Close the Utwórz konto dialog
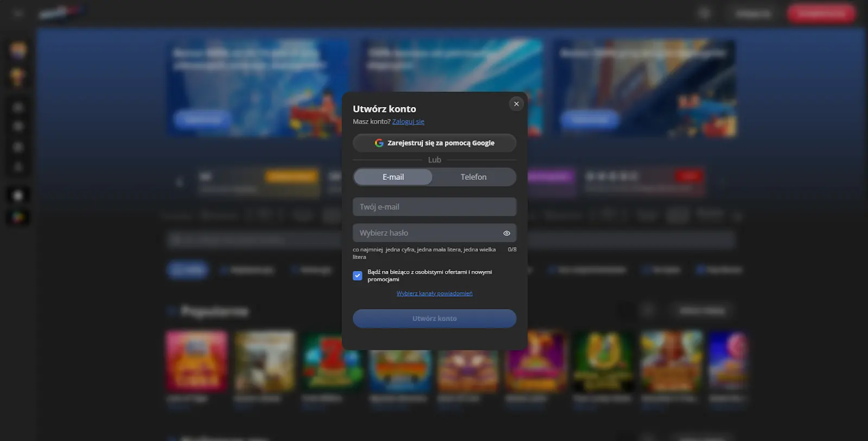This screenshot has width=868, height=441. click(516, 104)
